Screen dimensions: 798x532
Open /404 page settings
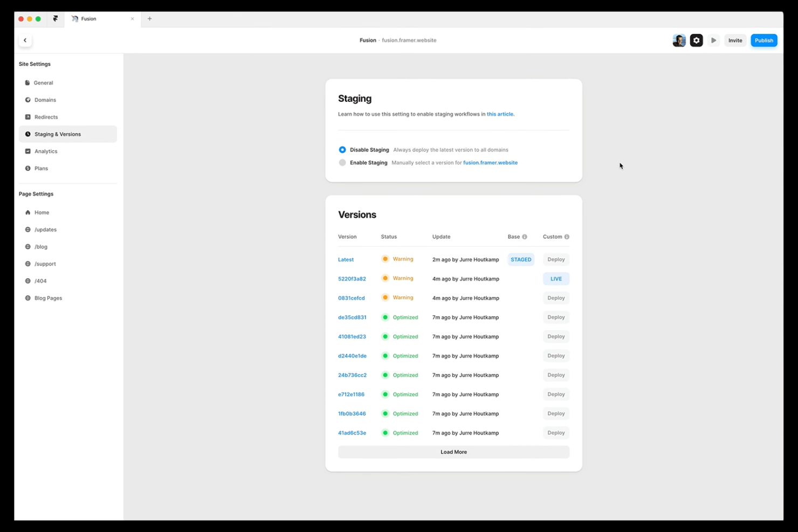[x=68, y=281]
